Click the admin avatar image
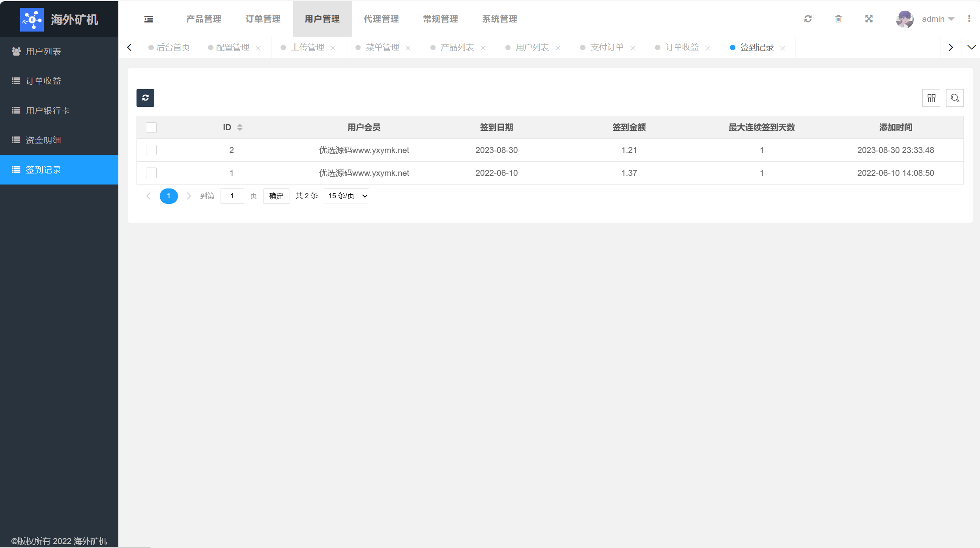This screenshot has width=980, height=548. click(905, 19)
